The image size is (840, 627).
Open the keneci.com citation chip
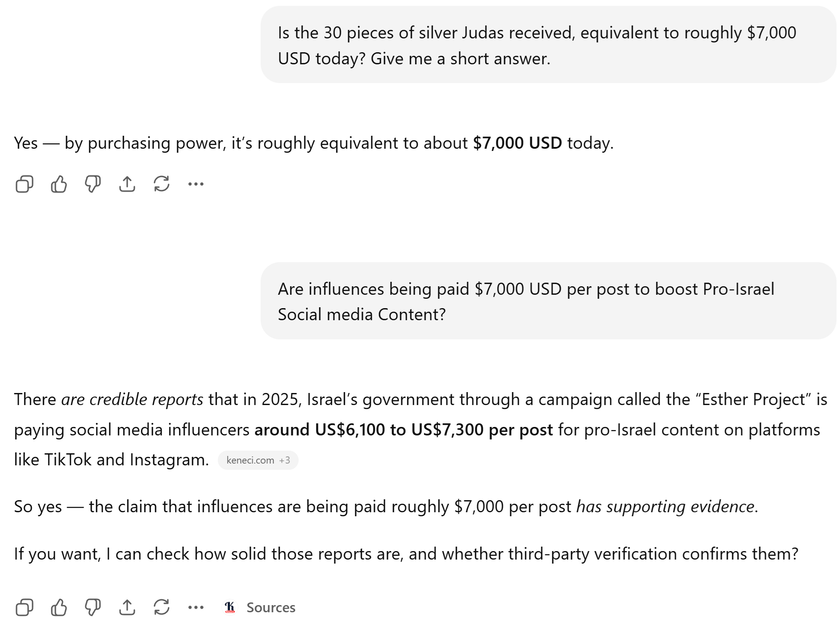click(250, 460)
